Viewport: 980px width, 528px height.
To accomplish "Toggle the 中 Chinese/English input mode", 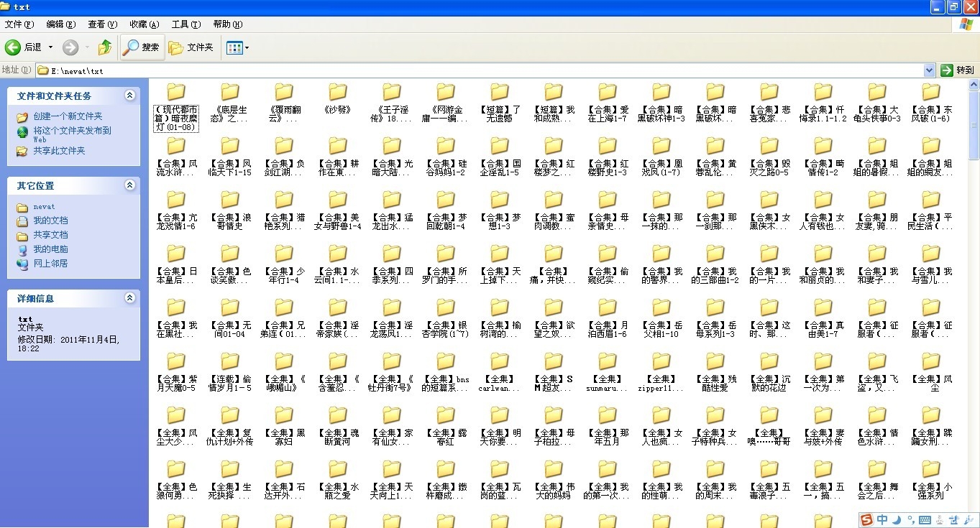I will coord(882,519).
